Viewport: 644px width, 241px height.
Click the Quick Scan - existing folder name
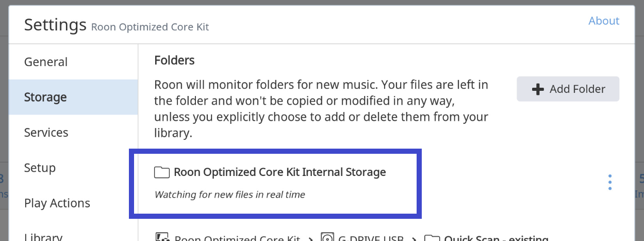point(496,238)
